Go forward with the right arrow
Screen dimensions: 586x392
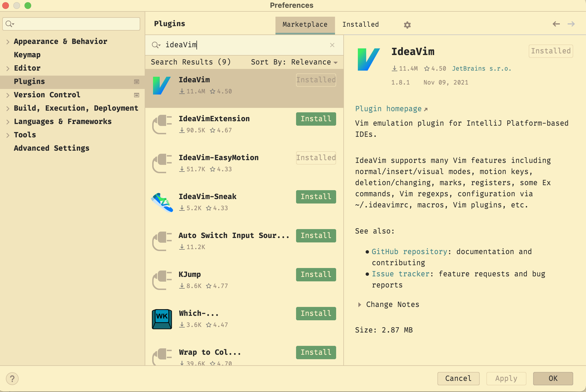pos(571,24)
